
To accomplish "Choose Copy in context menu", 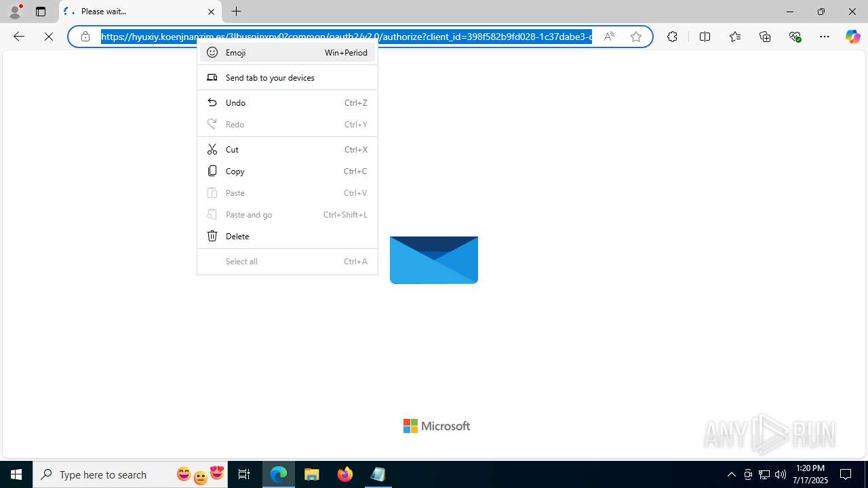I will point(288,171).
